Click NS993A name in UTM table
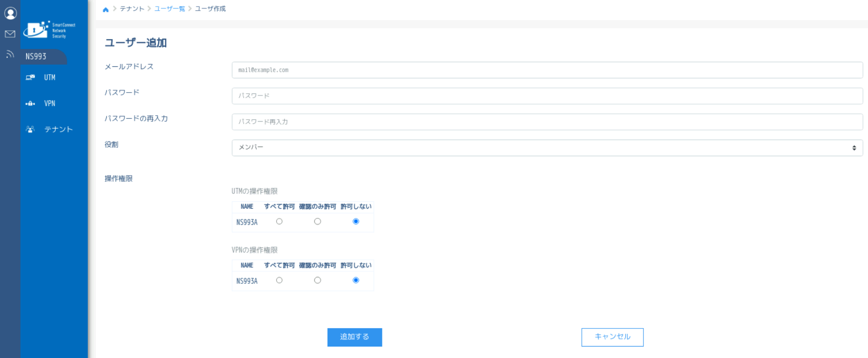This screenshot has height=358, width=868. click(x=247, y=222)
